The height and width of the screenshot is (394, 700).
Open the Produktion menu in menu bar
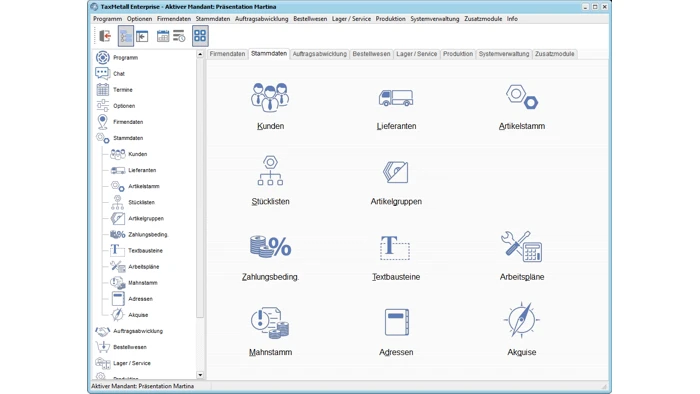(391, 19)
